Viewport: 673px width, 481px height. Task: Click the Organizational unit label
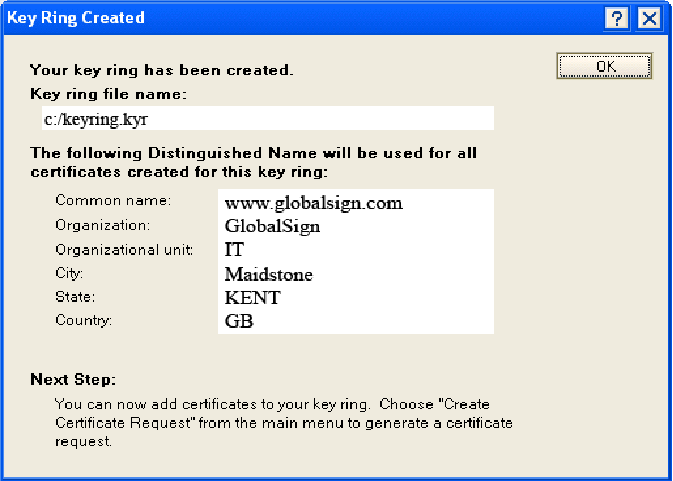(x=124, y=250)
